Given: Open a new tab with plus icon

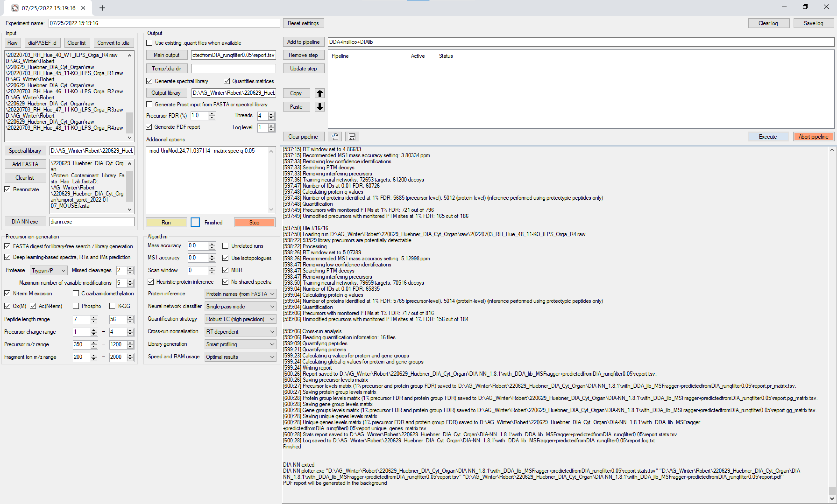Looking at the screenshot, I should [x=102, y=8].
